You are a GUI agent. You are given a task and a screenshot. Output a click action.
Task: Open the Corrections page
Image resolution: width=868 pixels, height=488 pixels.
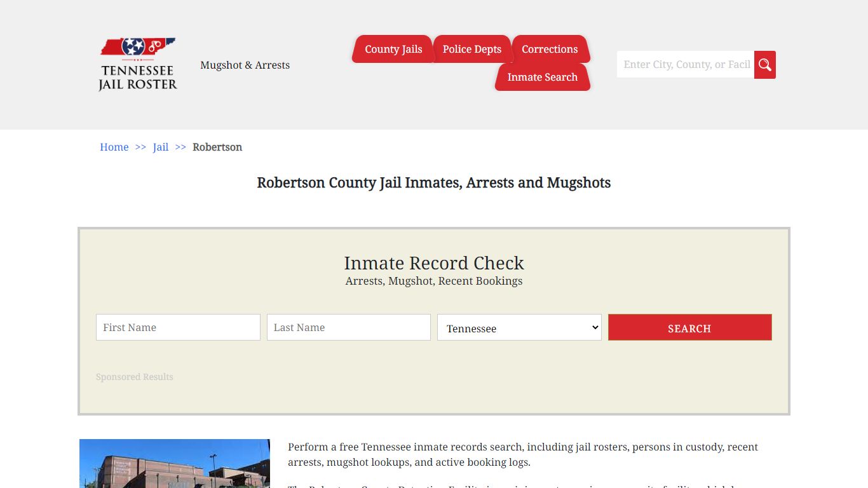[550, 49]
